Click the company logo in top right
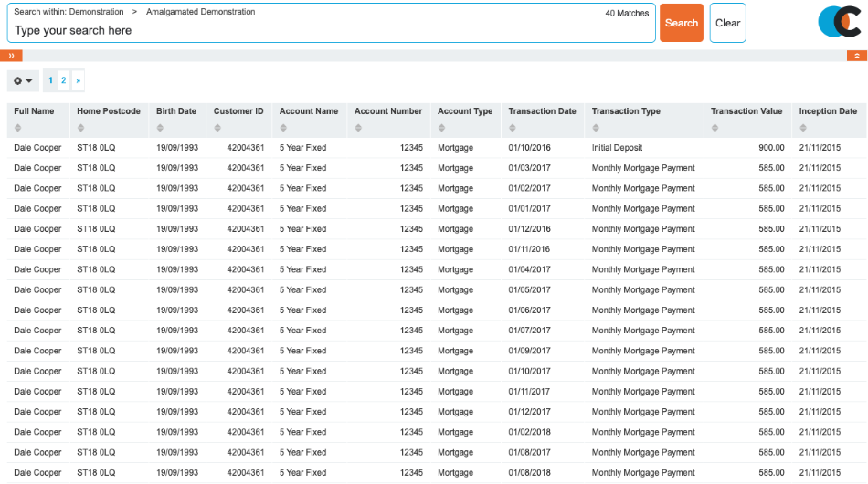868x484 pixels. (839, 22)
